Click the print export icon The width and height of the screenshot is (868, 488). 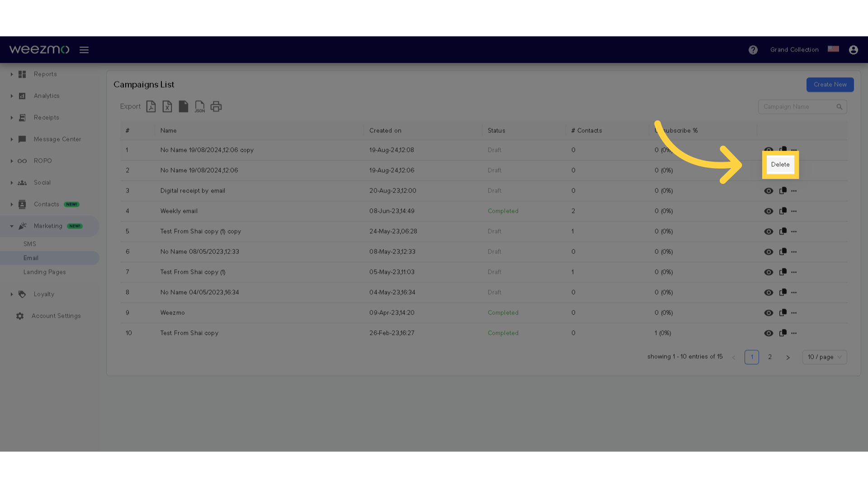[217, 106]
